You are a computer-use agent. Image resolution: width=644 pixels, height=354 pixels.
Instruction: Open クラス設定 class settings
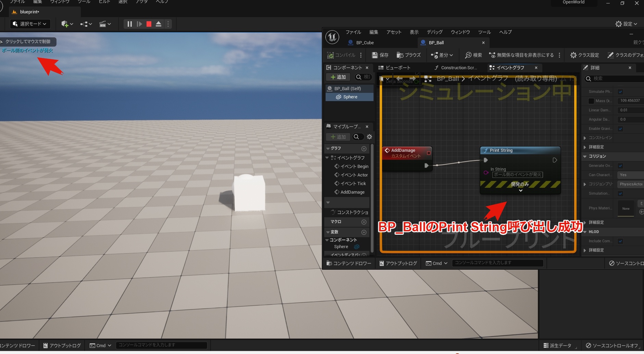click(585, 55)
